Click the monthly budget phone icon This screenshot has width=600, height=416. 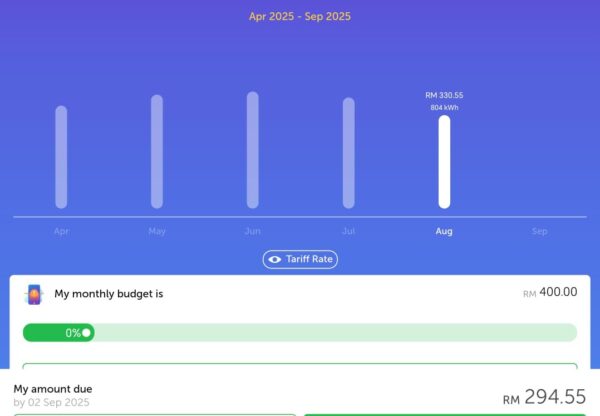pos(35,294)
